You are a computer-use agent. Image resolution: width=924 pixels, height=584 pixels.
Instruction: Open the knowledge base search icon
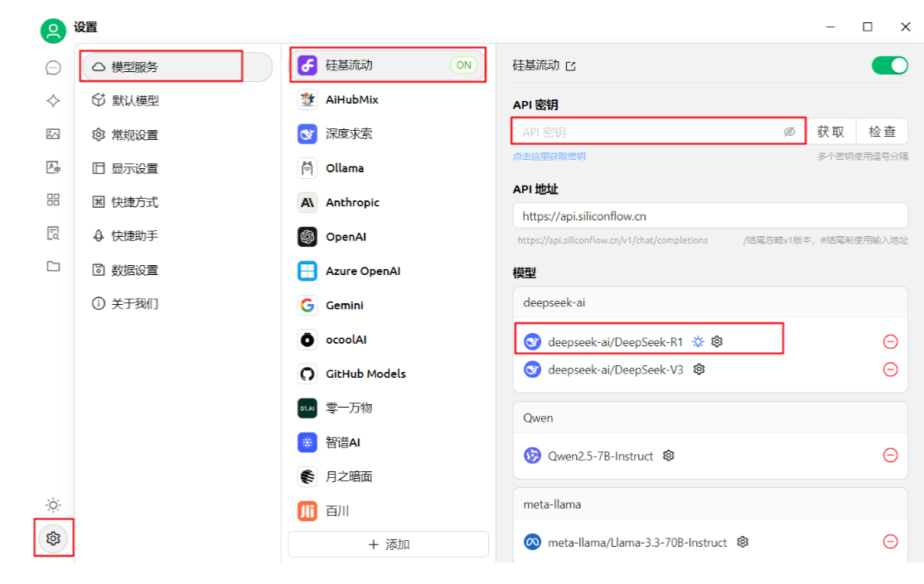point(53,234)
